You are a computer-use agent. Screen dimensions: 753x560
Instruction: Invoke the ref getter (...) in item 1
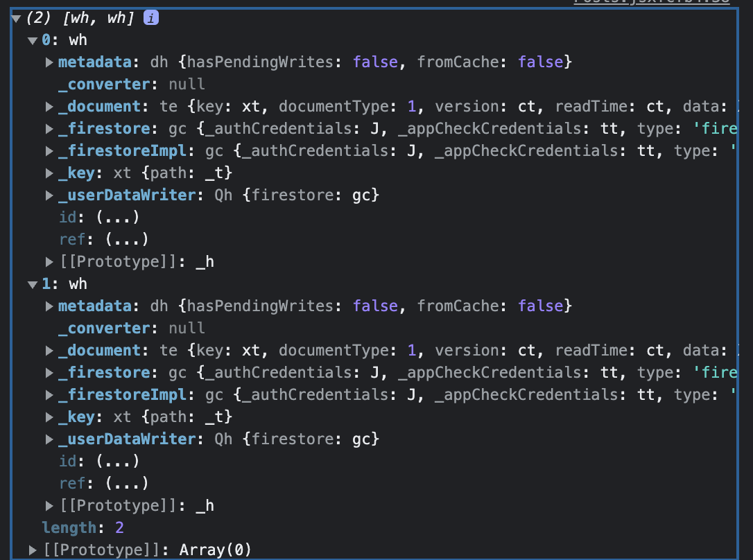point(127,483)
